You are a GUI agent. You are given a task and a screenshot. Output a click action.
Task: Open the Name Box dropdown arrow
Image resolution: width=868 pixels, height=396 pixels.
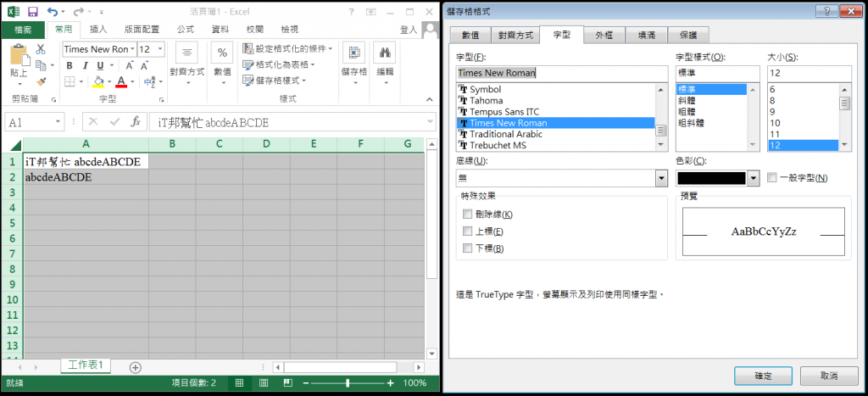click(58, 122)
